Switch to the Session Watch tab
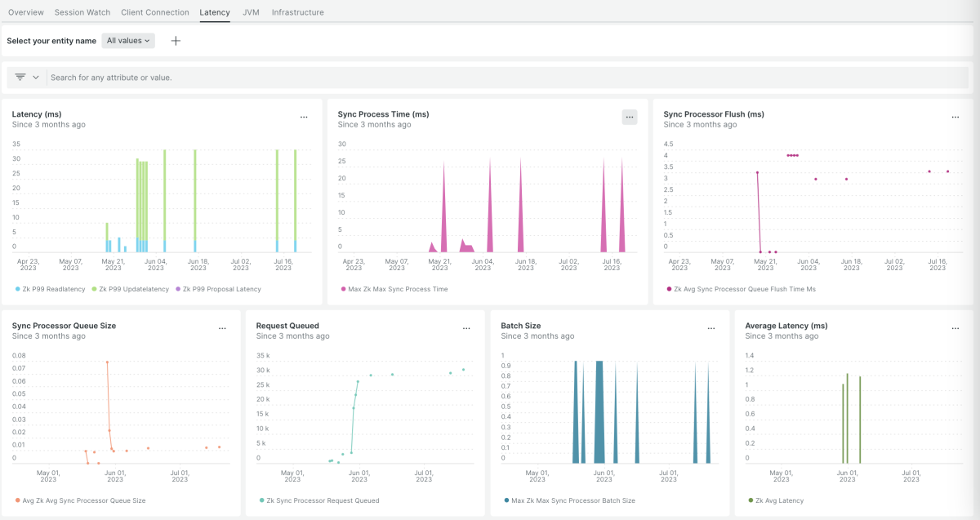The image size is (980, 520). point(82,12)
